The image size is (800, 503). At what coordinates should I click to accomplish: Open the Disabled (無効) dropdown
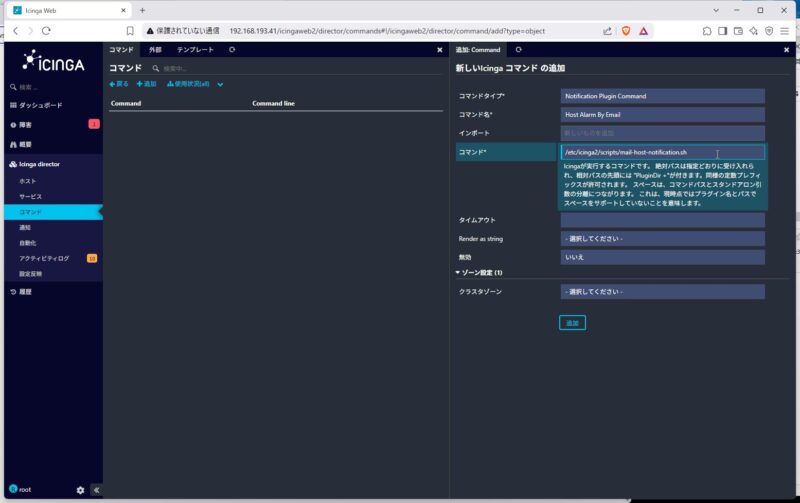click(x=662, y=257)
